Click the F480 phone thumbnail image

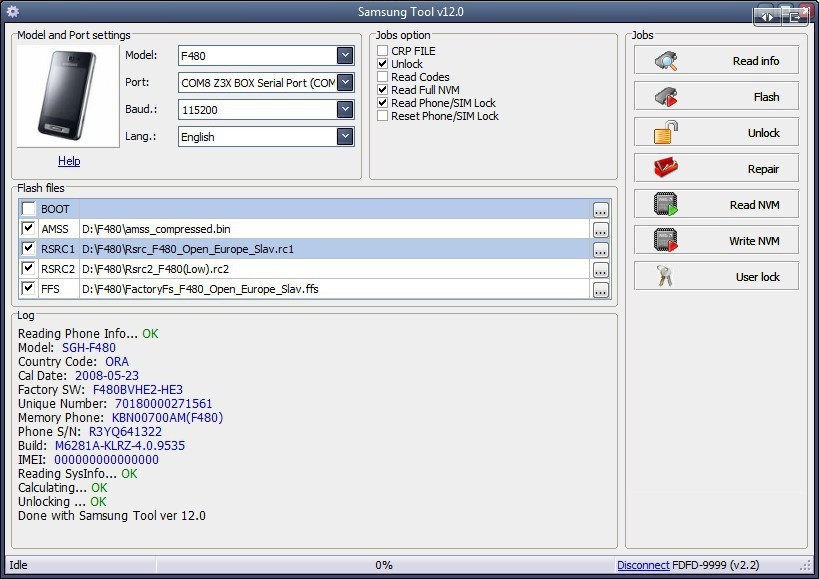click(69, 97)
